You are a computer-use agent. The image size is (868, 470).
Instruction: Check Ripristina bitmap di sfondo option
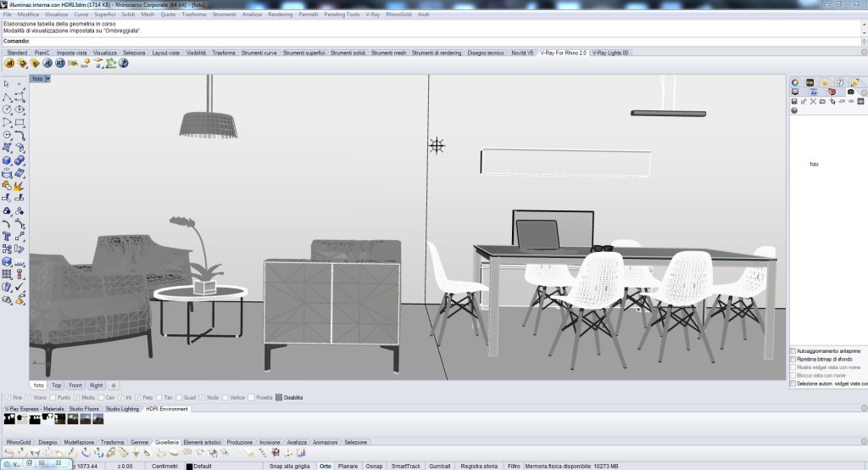(x=793, y=359)
